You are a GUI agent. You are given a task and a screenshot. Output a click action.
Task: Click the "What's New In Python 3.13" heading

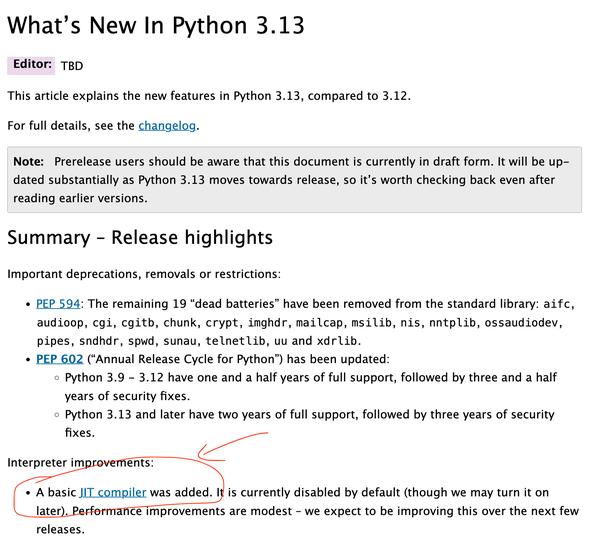click(156, 25)
